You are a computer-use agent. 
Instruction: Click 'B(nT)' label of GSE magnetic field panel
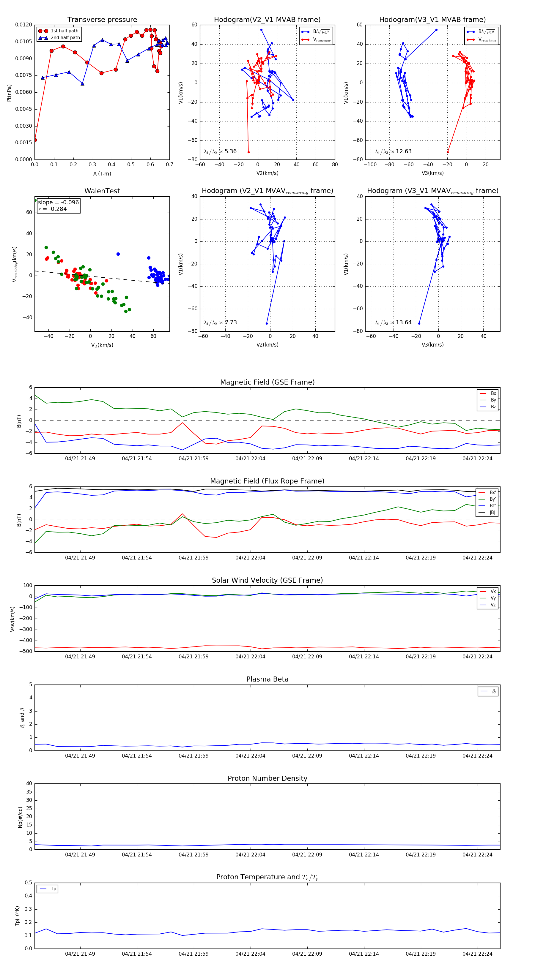click(19, 421)
